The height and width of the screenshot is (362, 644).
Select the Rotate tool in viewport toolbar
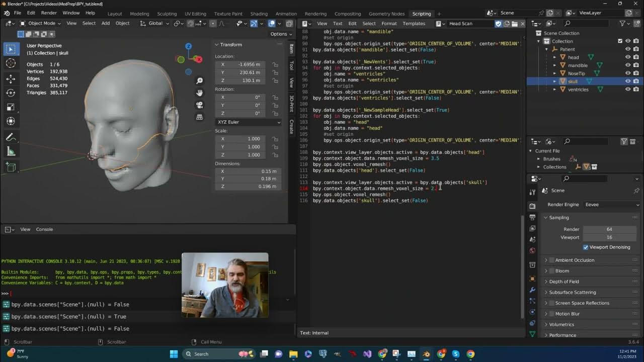pyautogui.click(x=11, y=93)
